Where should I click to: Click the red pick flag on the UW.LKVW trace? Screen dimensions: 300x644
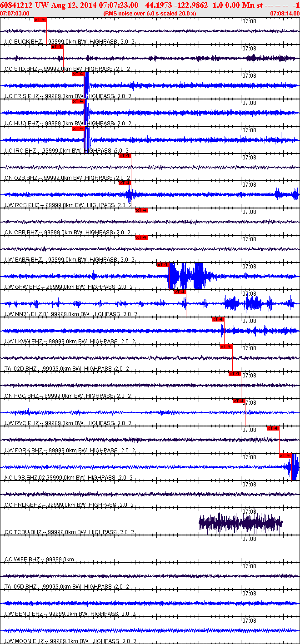click(218, 319)
